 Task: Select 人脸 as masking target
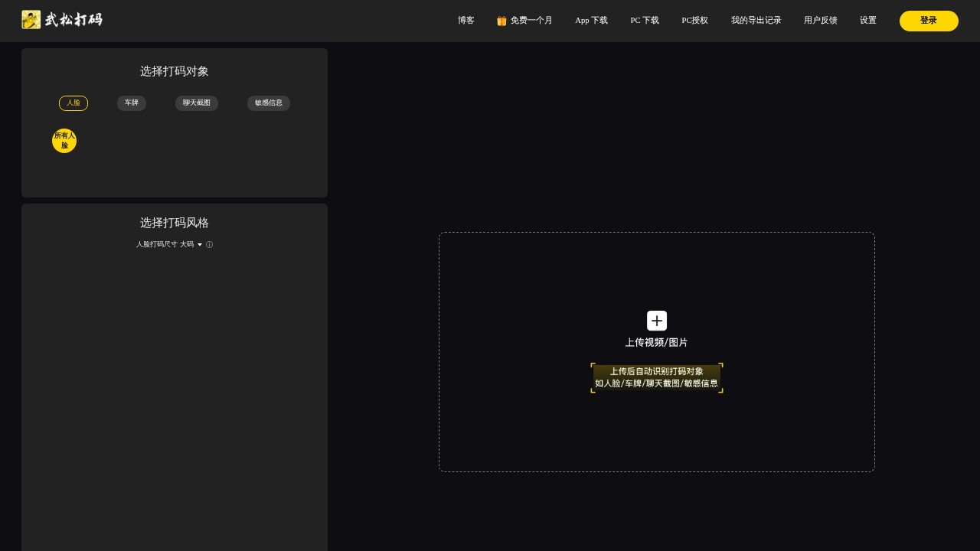73,103
